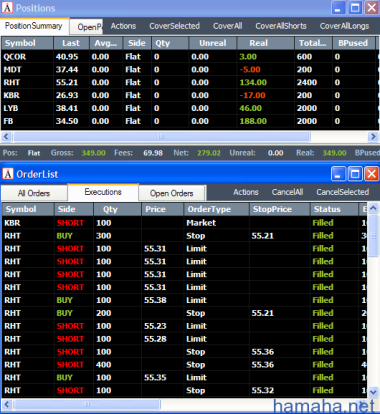Click the BPused column header

coord(353,43)
